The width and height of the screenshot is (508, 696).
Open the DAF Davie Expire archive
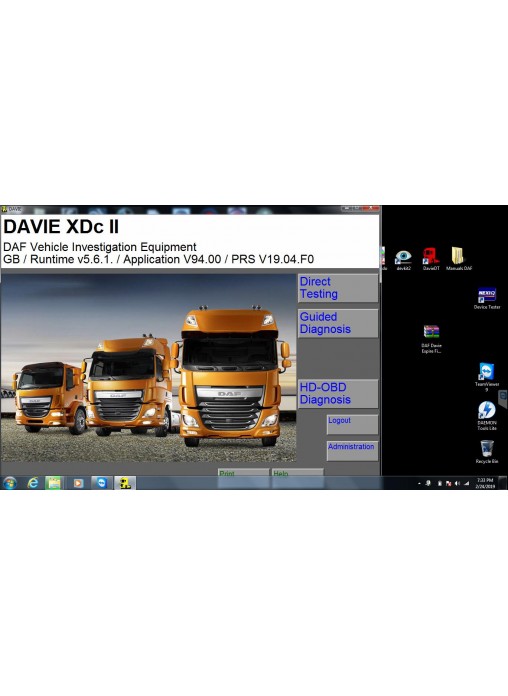coord(431,339)
